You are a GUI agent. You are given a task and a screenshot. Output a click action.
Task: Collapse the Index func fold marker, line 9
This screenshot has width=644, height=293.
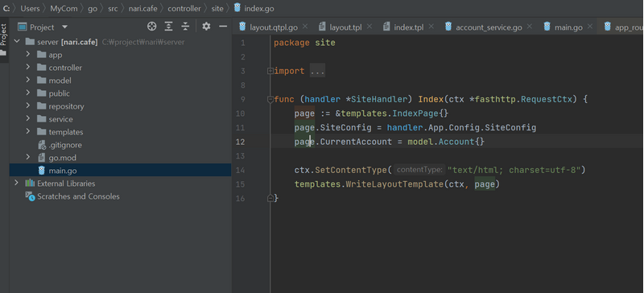coord(270,100)
